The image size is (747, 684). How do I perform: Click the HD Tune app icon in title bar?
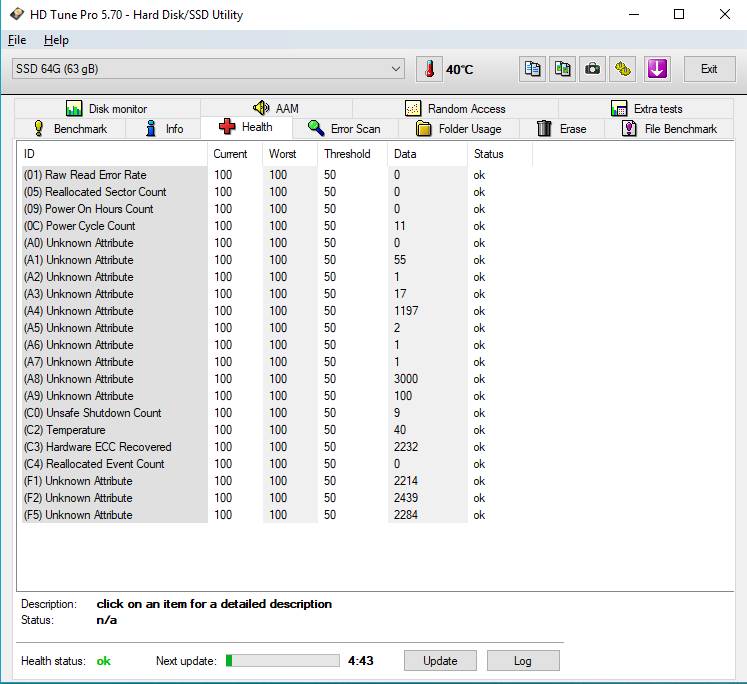[x=17, y=14]
